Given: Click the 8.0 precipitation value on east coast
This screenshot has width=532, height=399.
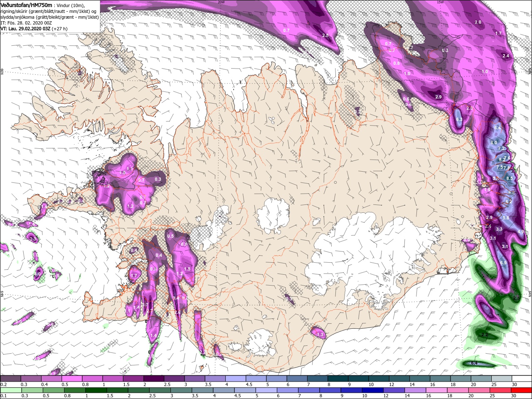Looking at the screenshot, I should 494,143.
